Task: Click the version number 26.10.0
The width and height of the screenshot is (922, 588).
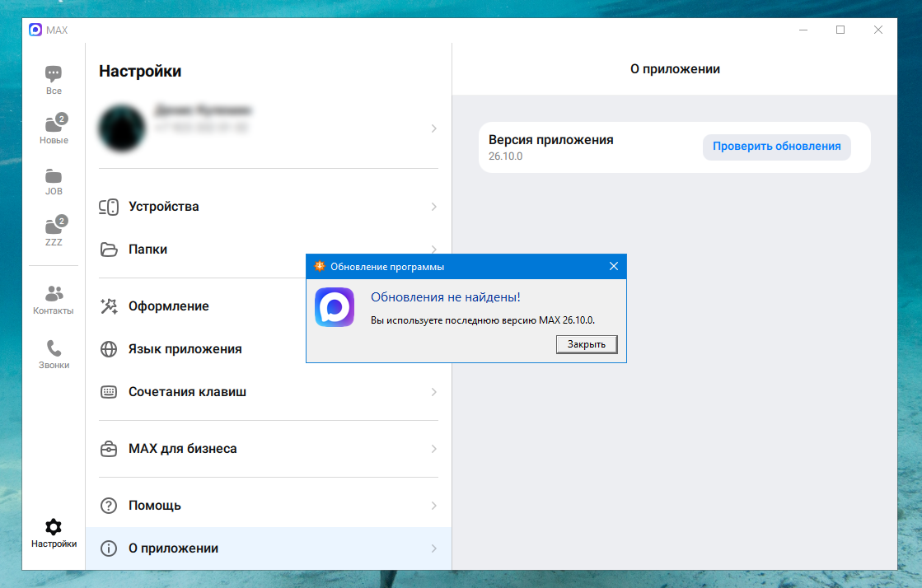Action: [506, 156]
